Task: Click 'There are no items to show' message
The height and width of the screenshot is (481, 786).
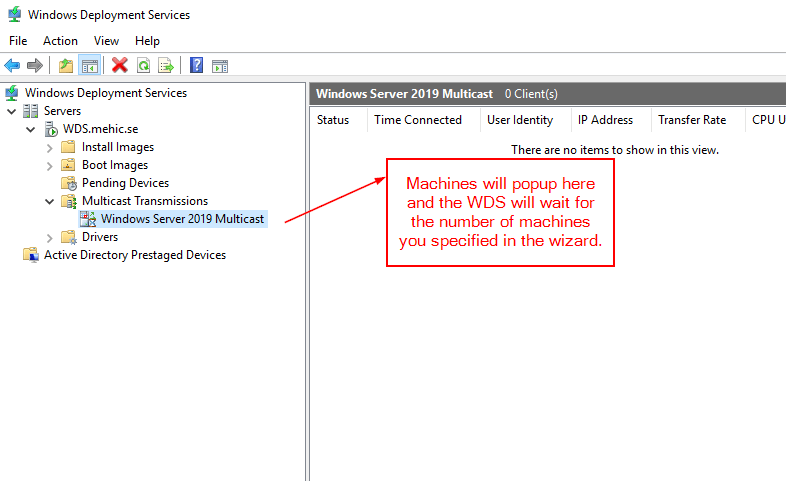Action: tap(615, 150)
